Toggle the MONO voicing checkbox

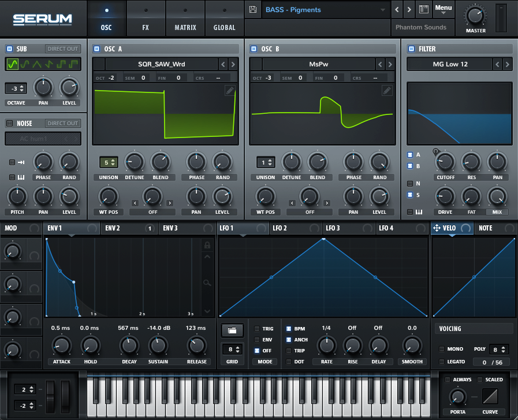tap(442, 349)
